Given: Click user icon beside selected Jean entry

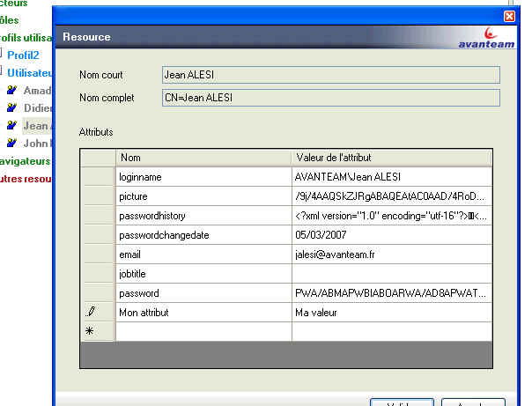Looking at the screenshot, I should click(x=12, y=126).
